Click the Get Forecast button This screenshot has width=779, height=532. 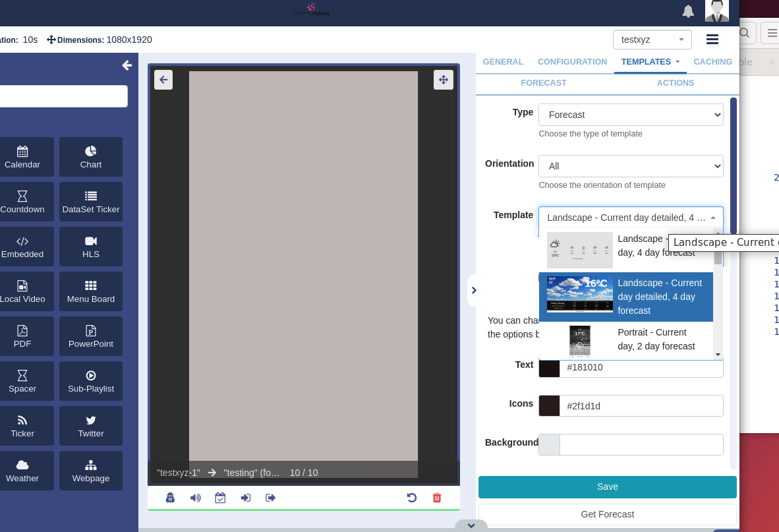tap(607, 514)
